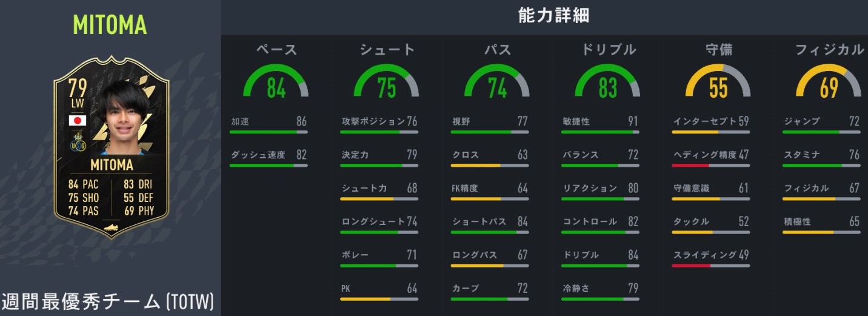Click the 守備 gauge showing 55
The width and height of the screenshot is (868, 316).
[x=718, y=83]
